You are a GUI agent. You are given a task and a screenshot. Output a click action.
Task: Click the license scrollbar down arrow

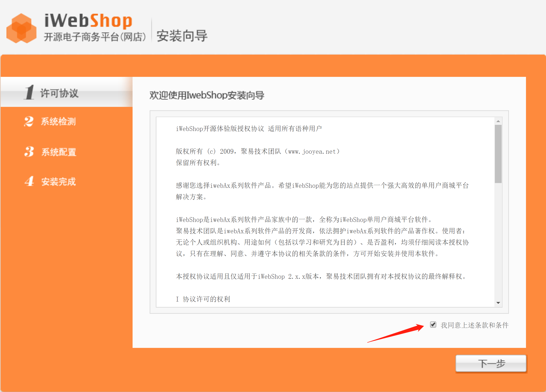[498, 303]
